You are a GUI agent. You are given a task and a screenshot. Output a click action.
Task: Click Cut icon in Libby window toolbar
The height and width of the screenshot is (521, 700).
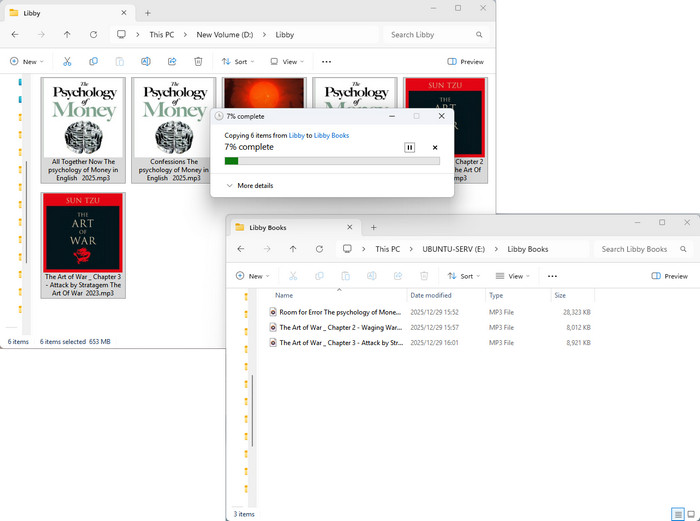67,62
